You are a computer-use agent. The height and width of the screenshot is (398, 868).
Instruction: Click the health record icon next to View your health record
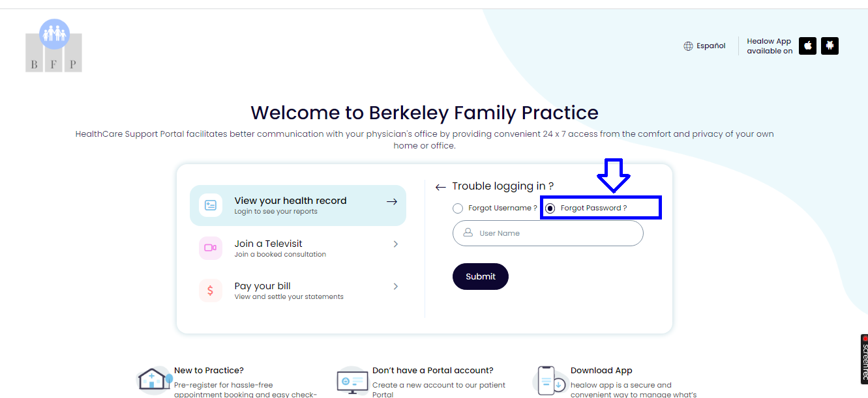point(210,205)
